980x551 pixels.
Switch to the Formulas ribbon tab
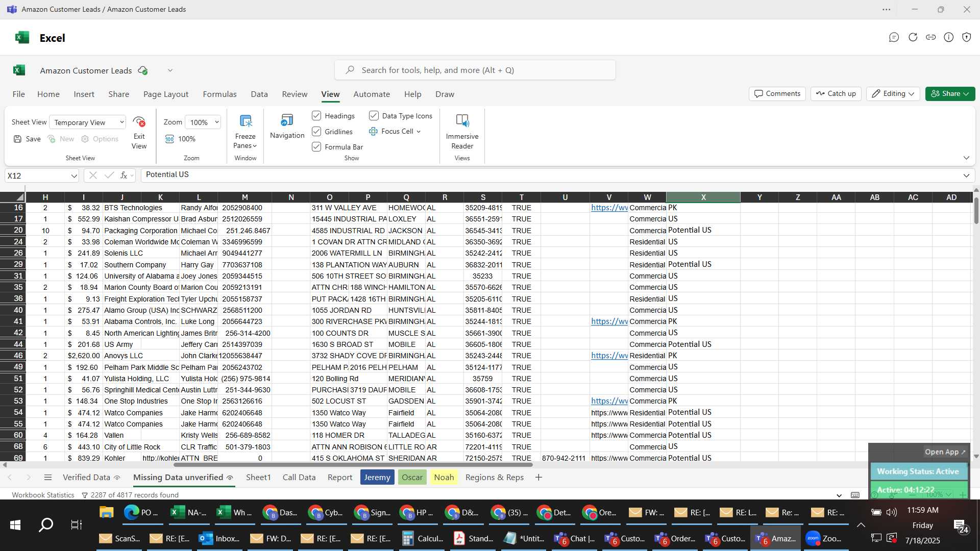[219, 94]
